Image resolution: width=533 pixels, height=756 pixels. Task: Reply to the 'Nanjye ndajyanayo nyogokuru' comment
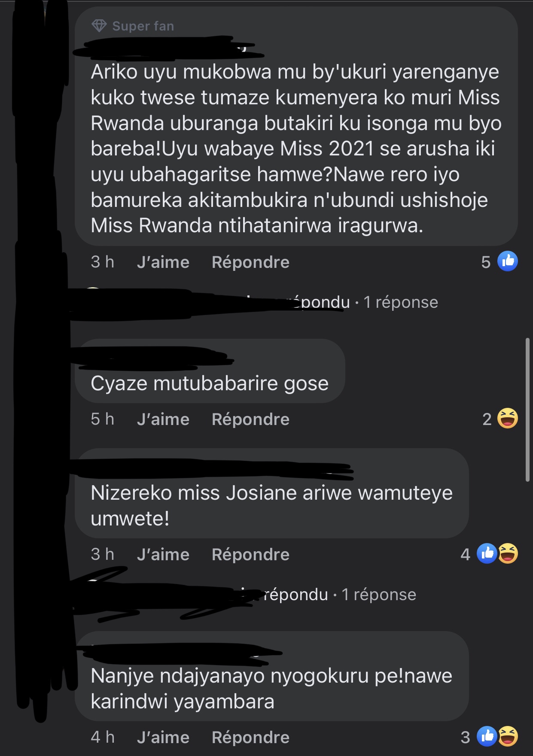pos(250,737)
